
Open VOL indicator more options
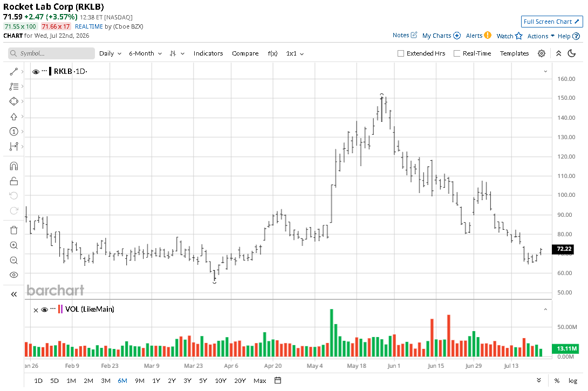(53, 308)
